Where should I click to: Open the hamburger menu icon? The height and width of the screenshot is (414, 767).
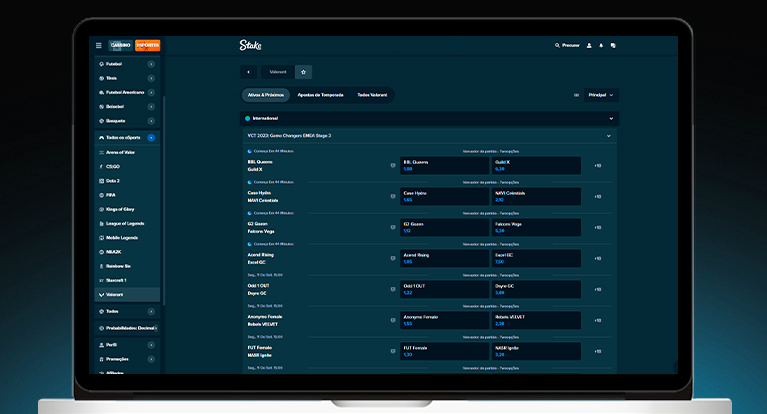[99, 46]
